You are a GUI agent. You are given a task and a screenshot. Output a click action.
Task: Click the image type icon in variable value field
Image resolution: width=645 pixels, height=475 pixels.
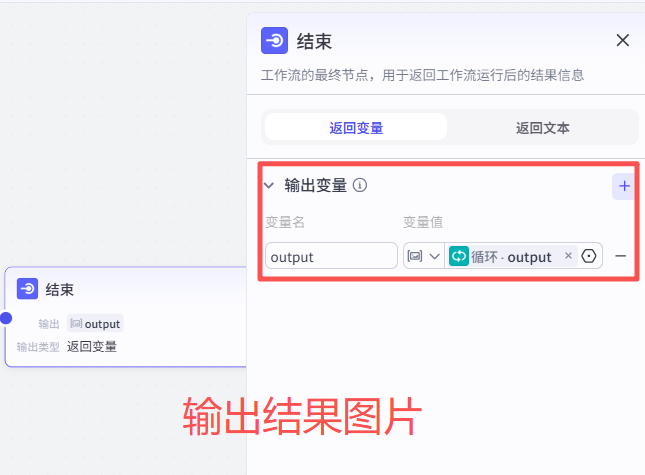[x=415, y=256]
